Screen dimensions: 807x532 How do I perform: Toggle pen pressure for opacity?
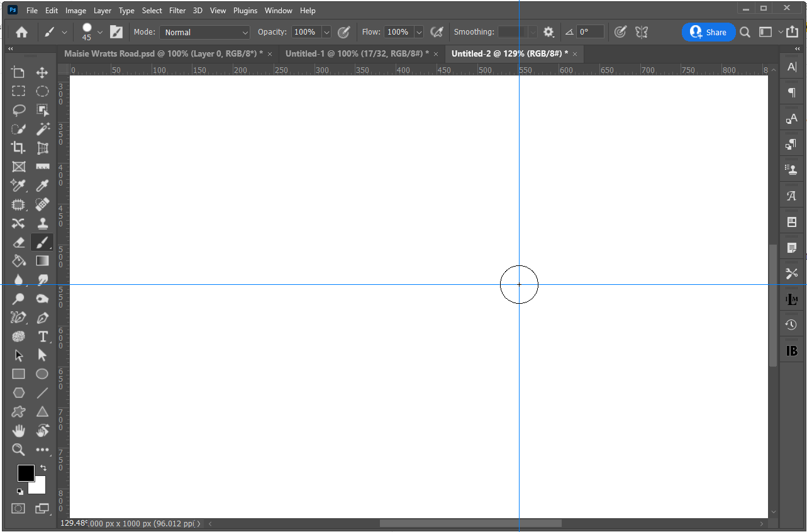pyautogui.click(x=344, y=32)
